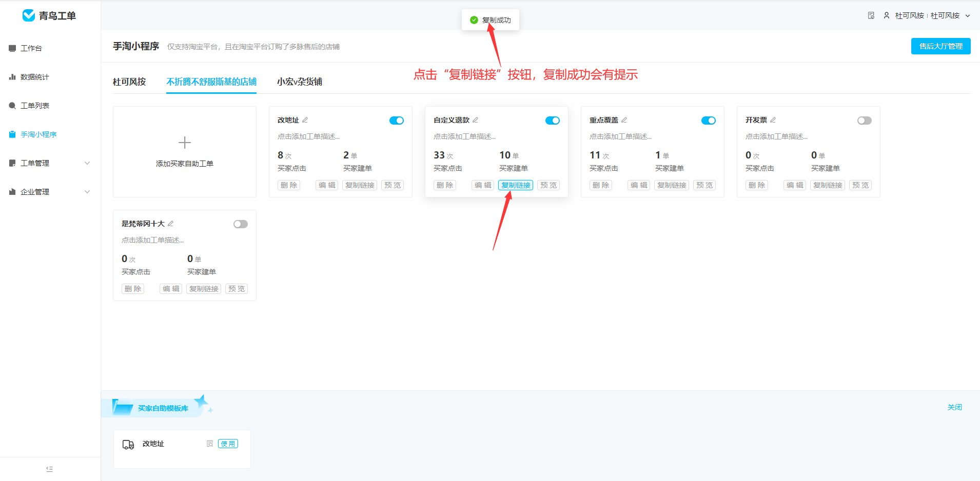Toggle off the 自定义退款 switch
This screenshot has height=481, width=980.
(x=553, y=121)
